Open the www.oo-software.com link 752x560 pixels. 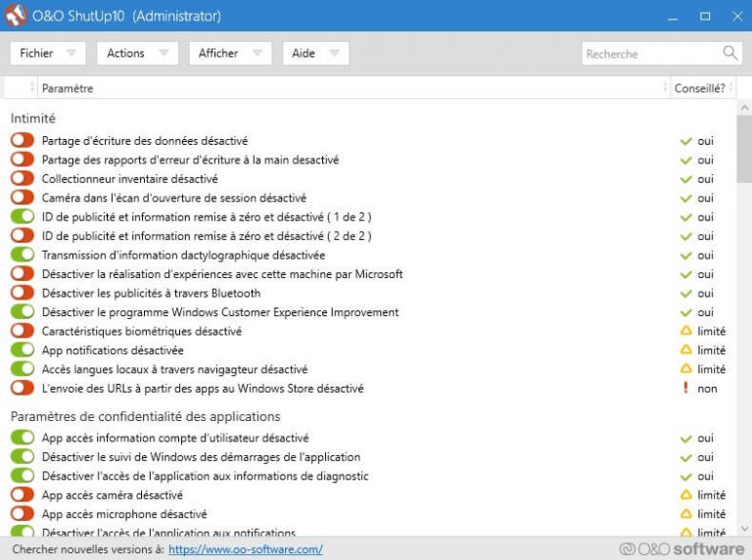click(246, 549)
